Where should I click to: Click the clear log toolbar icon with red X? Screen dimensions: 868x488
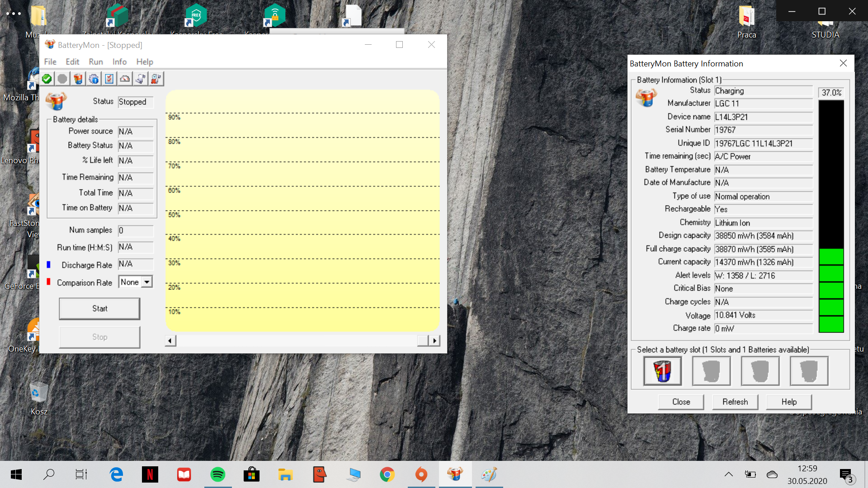(x=156, y=79)
